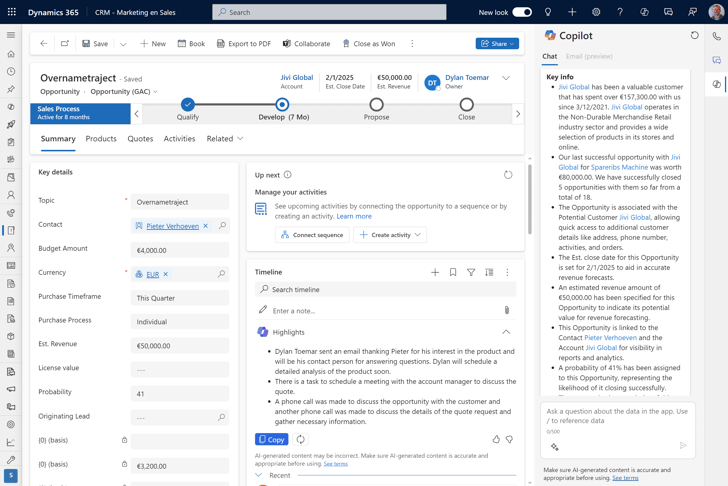Viewport: 728px width, 486px height.
Task: Switch to the Products tab
Action: 101,139
